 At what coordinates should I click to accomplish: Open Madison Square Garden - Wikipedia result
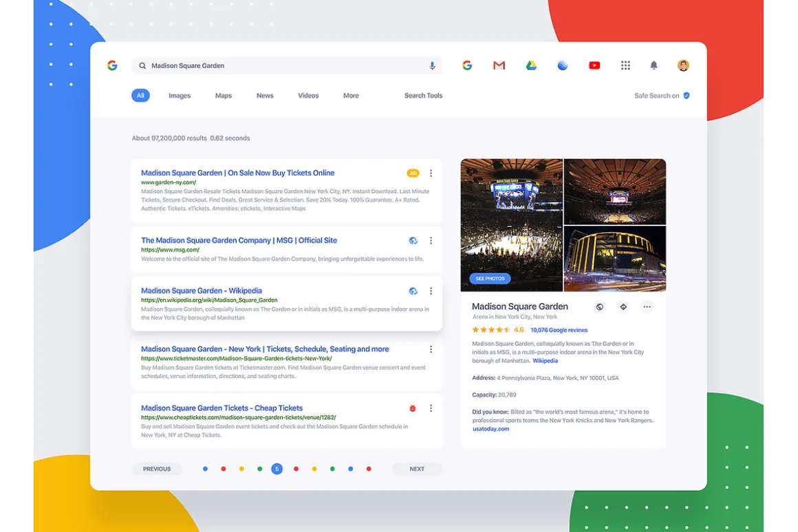coord(202,291)
